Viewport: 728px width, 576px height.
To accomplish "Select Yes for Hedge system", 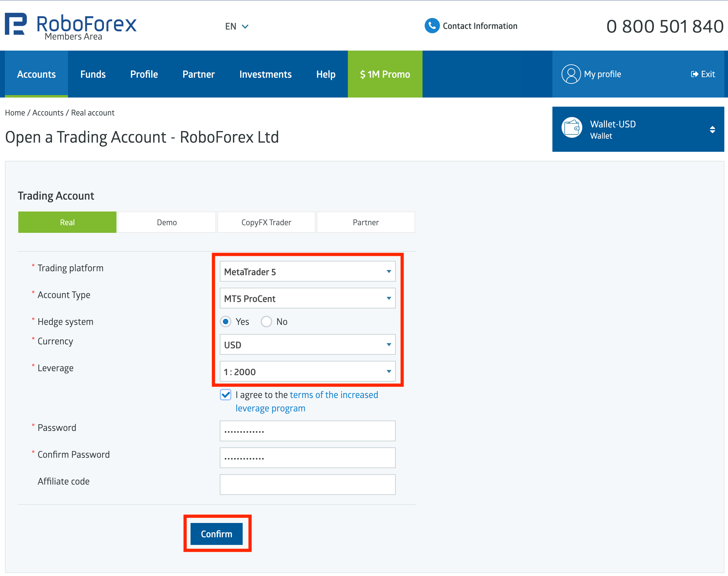I will tap(226, 322).
